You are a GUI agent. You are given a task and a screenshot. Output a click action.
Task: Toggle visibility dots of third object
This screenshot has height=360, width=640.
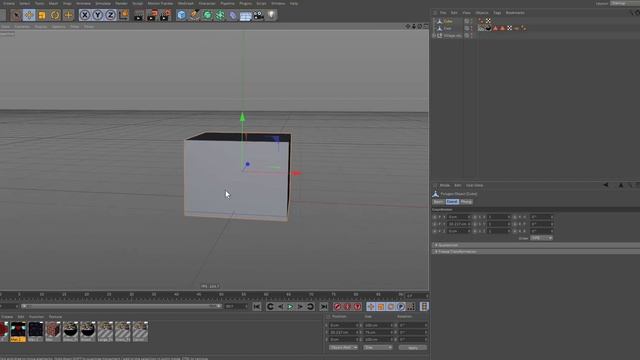(471, 36)
